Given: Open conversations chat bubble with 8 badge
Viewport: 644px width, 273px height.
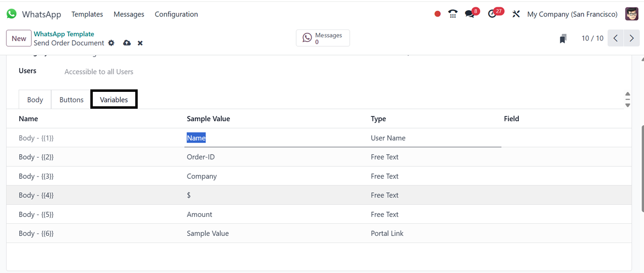Looking at the screenshot, I should (470, 14).
